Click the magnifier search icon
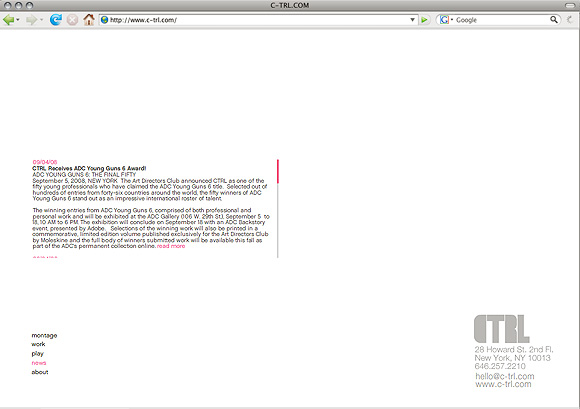 [x=553, y=19]
